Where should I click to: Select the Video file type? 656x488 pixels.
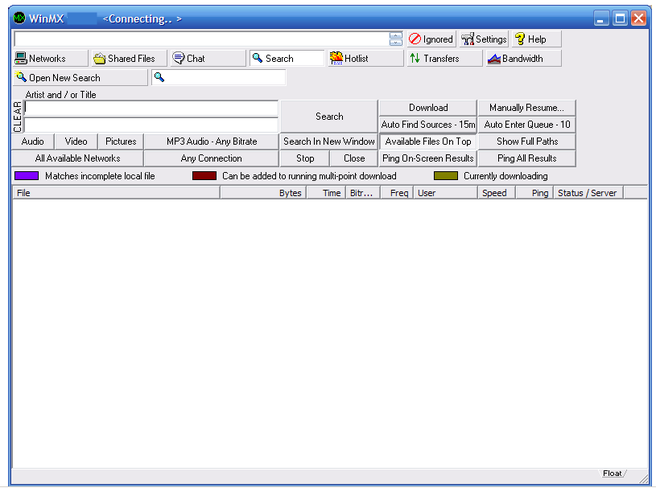[x=76, y=141]
